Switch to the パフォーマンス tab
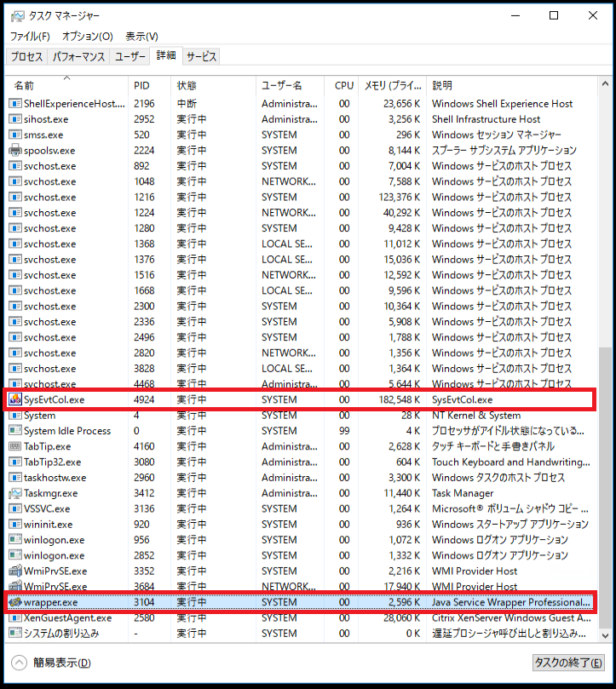This screenshot has height=689, width=616. [78, 57]
